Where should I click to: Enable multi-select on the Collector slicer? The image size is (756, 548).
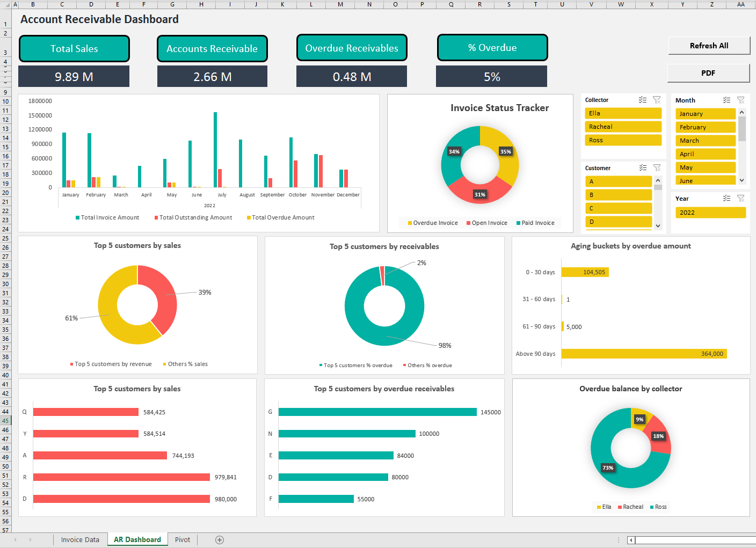click(642, 99)
